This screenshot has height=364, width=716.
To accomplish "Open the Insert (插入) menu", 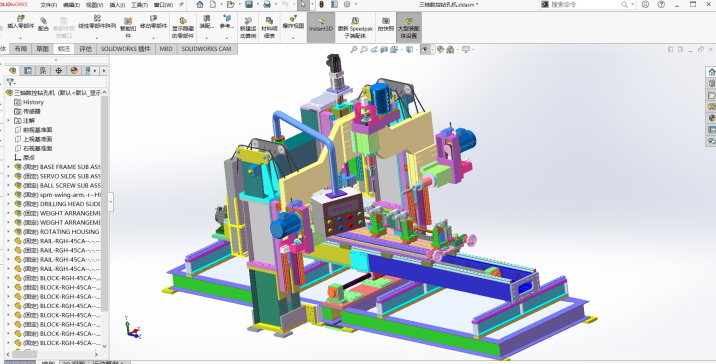I will 117,5.
